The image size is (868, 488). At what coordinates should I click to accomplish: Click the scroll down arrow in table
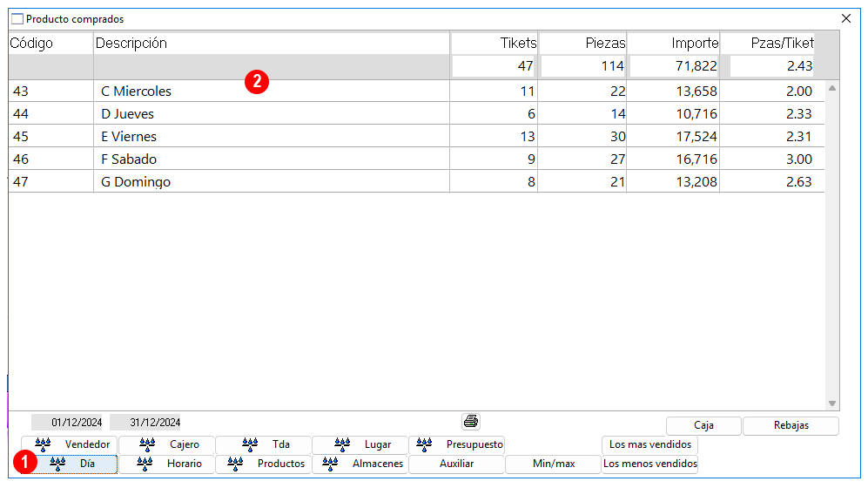[832, 403]
